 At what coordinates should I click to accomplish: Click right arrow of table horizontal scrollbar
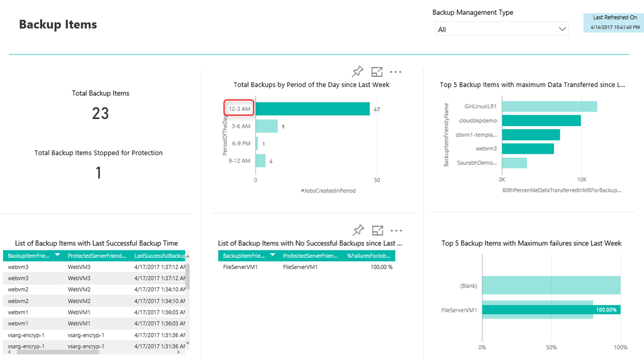(x=178, y=352)
